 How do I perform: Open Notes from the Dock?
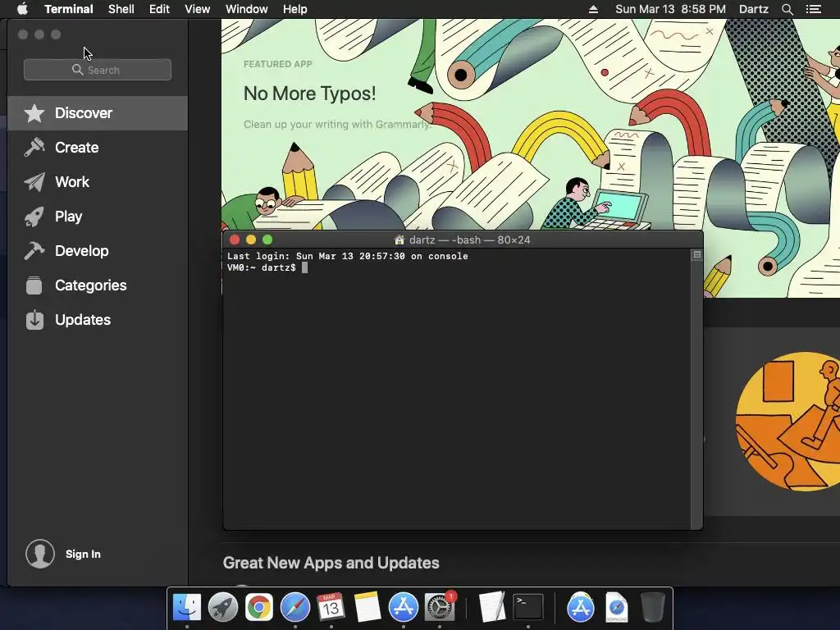pos(367,607)
